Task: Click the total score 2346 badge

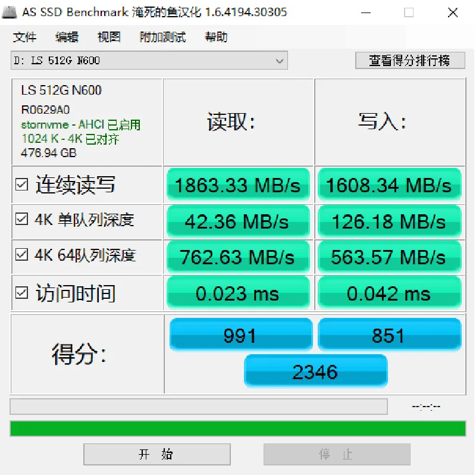Action: pyautogui.click(x=316, y=371)
